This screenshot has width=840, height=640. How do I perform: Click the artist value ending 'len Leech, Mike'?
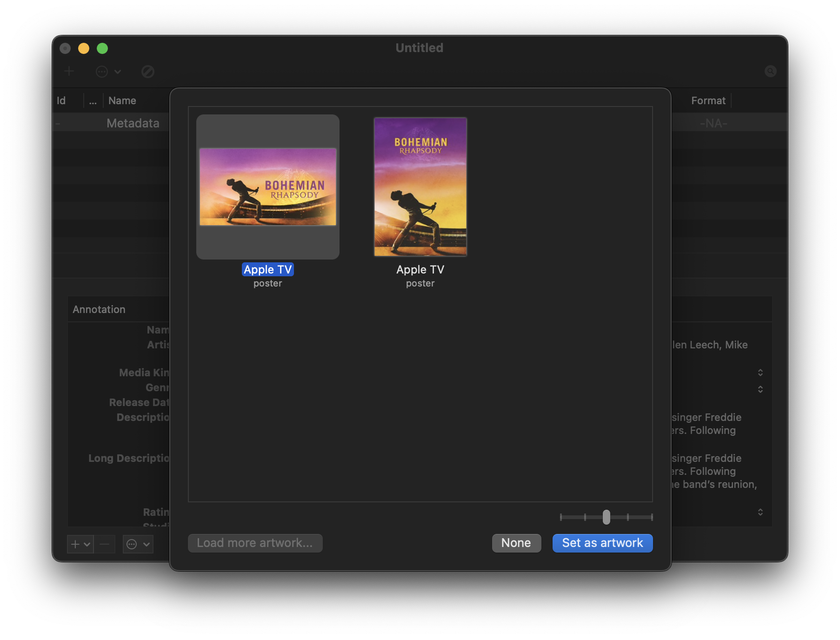(710, 345)
